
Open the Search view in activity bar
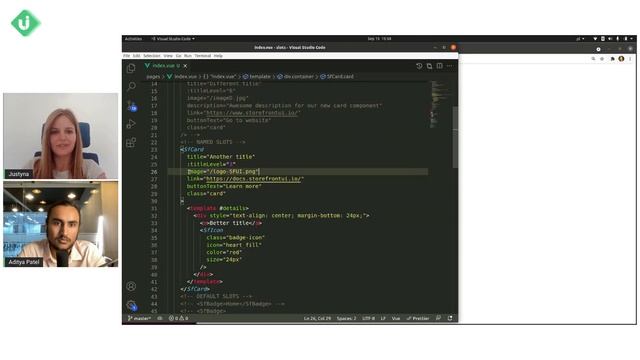point(131,86)
